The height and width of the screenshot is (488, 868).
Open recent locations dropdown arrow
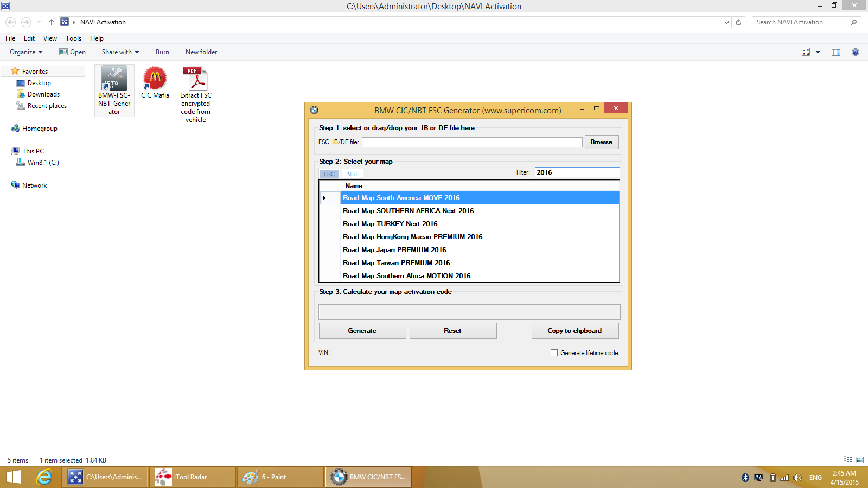click(x=39, y=22)
